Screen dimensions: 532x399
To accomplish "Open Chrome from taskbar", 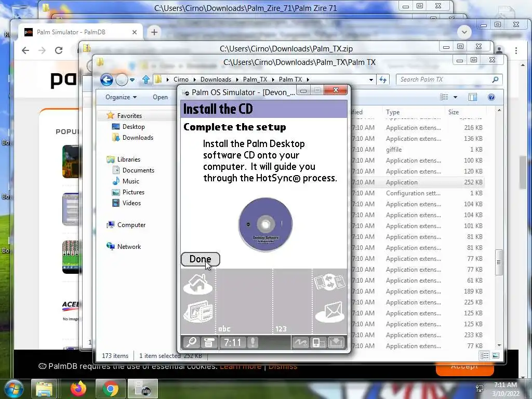I will click(x=110, y=389).
